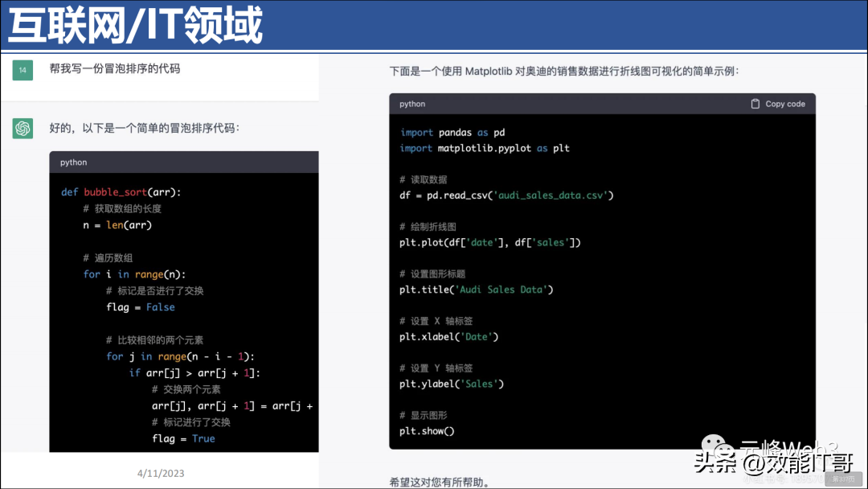Click the python label on the Matplotlib code block
Viewport: 868px width, 489px height.
411,104
